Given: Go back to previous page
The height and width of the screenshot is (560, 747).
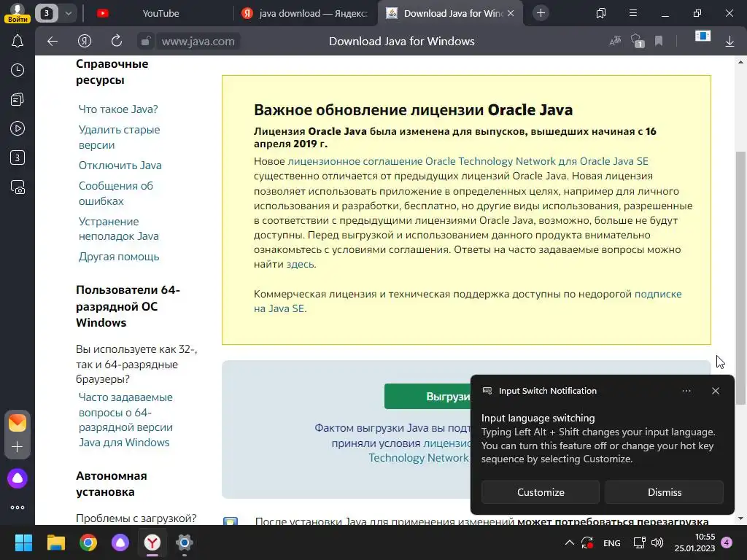Looking at the screenshot, I should tap(53, 42).
